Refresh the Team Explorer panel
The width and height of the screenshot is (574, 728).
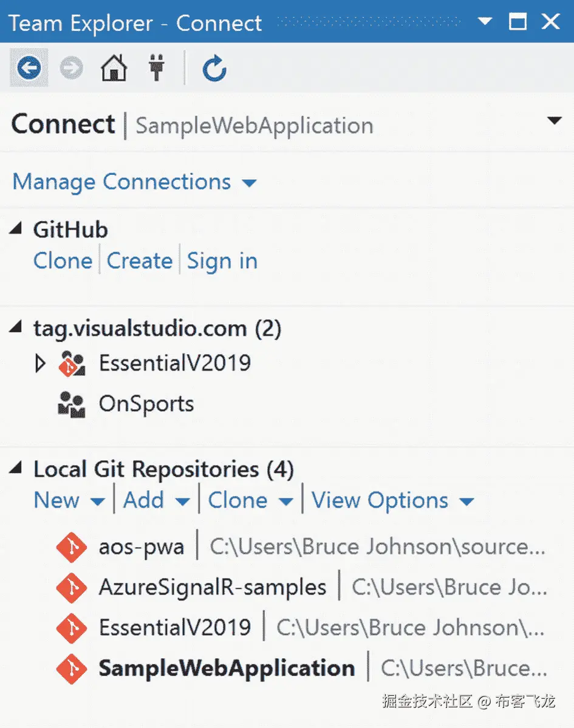214,69
